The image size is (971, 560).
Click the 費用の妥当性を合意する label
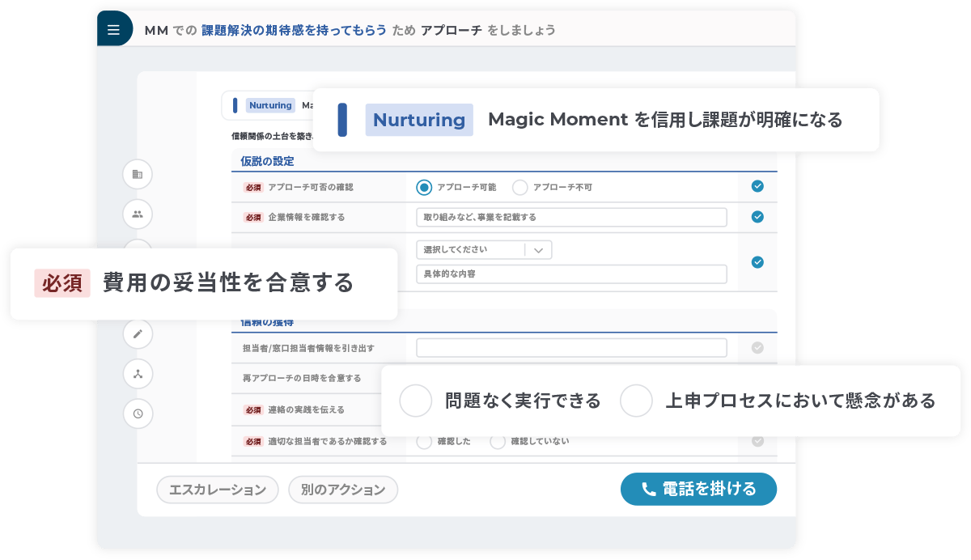click(228, 282)
